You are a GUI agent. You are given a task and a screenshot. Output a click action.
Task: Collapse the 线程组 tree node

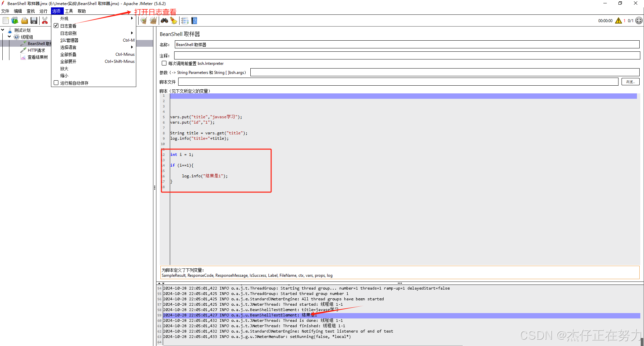point(9,37)
